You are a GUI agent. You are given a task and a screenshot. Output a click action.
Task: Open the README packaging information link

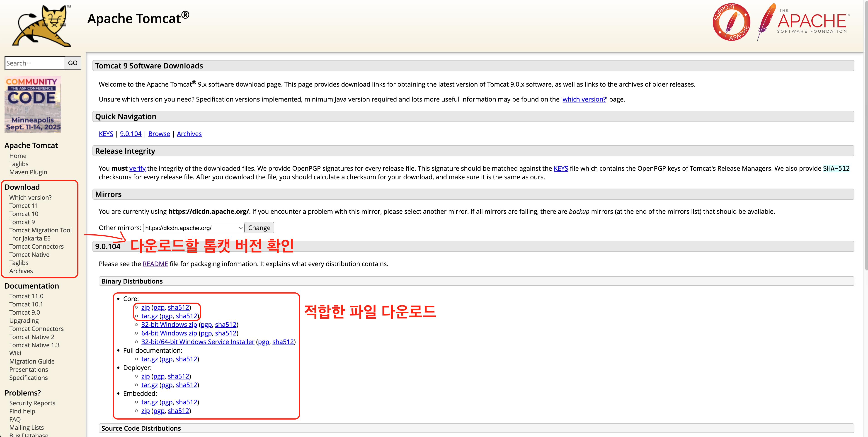[x=155, y=264]
